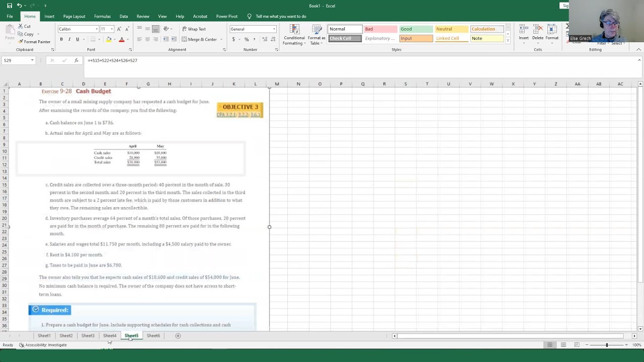Toggle Wrap Text

(x=194, y=29)
